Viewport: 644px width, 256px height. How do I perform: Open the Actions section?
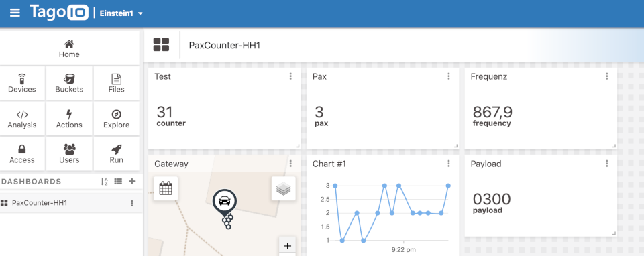69,119
